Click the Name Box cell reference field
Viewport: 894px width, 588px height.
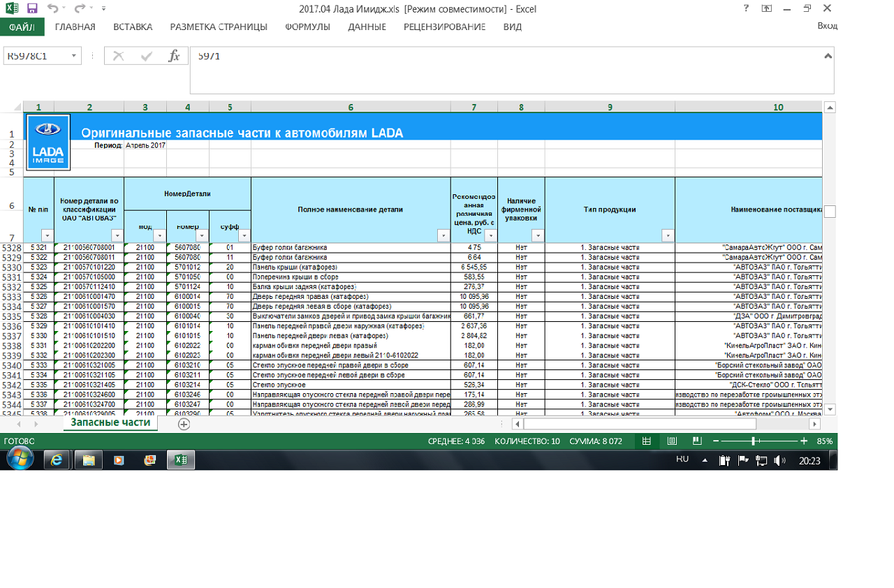coord(36,56)
